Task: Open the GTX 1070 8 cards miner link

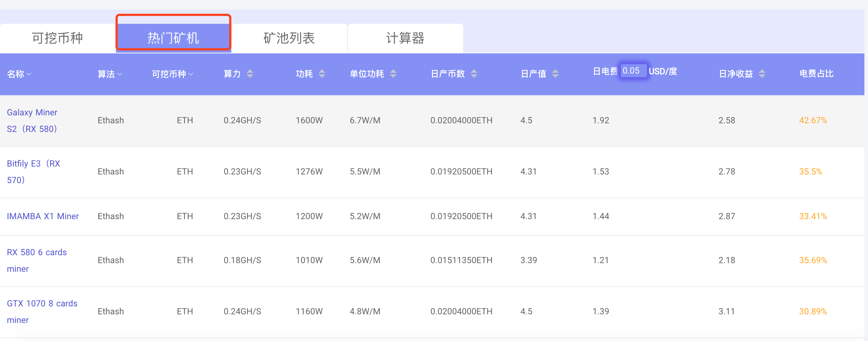Action: pos(42,312)
